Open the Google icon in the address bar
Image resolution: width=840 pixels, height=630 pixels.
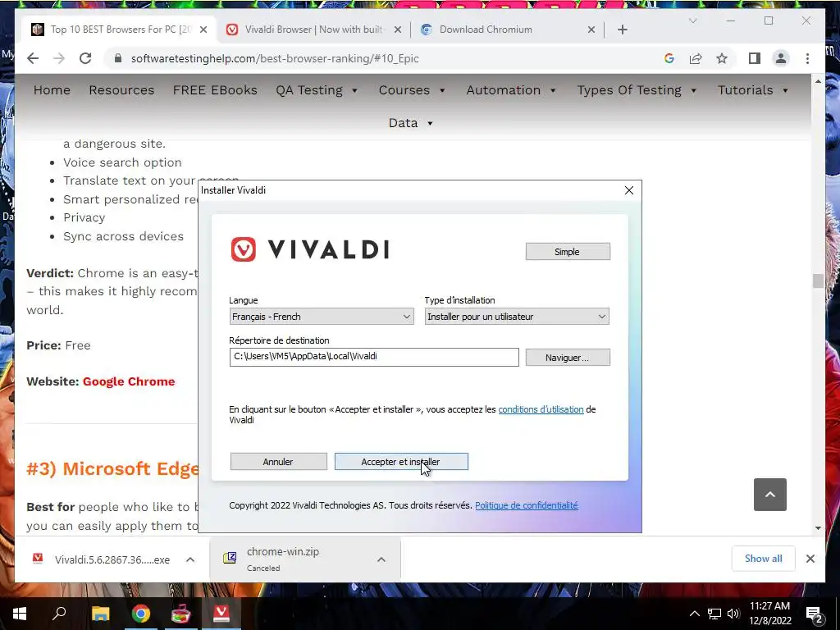point(669,58)
